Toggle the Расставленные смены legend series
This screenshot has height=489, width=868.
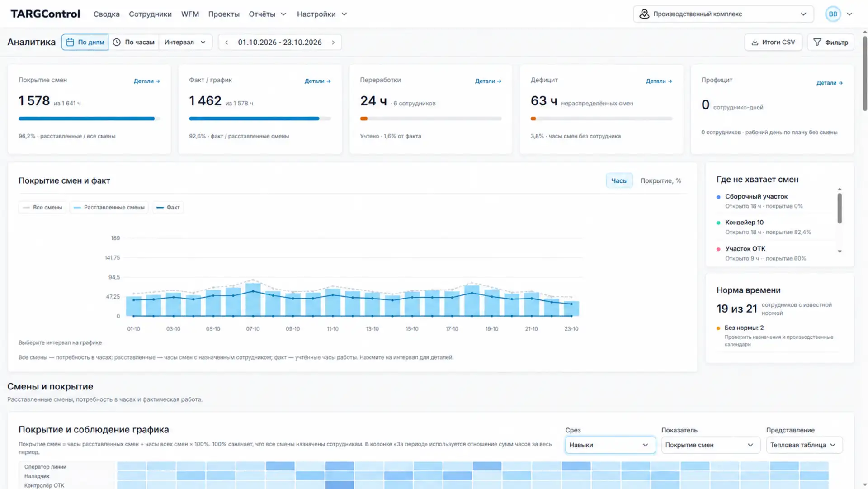click(109, 208)
